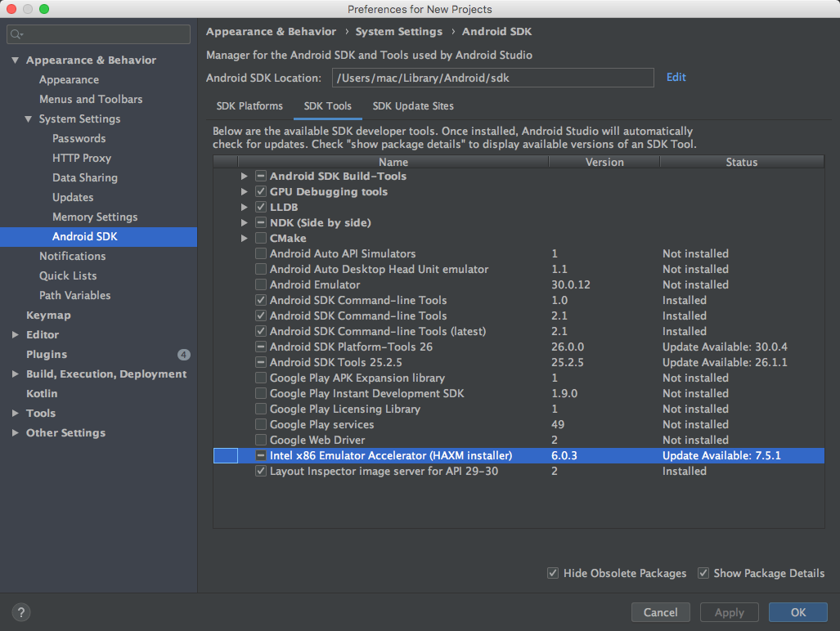The height and width of the screenshot is (631, 840).
Task: Click 'Update Available: 26.1.1' status cell
Action: point(725,362)
